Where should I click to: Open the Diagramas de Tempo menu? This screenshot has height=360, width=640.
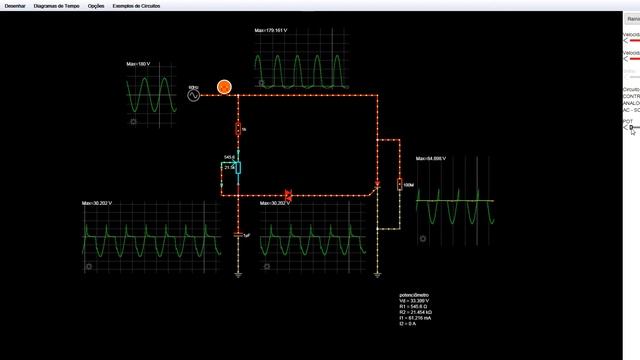pyautogui.click(x=56, y=6)
